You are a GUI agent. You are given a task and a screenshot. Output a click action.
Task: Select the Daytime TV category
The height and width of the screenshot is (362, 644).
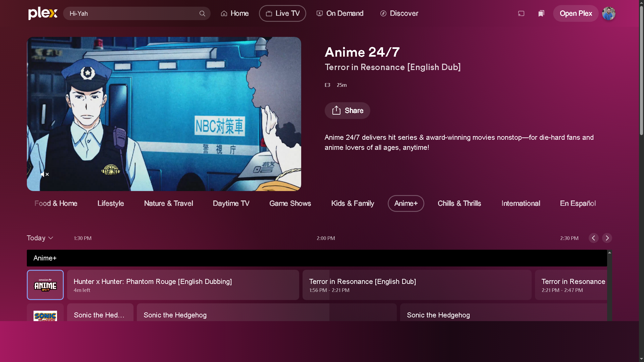(x=231, y=203)
